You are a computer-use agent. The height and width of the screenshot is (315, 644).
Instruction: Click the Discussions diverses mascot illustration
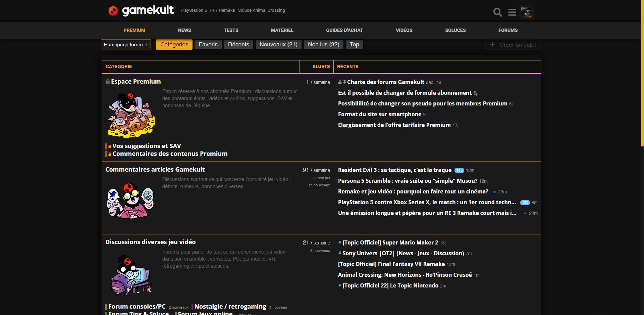[131, 275]
